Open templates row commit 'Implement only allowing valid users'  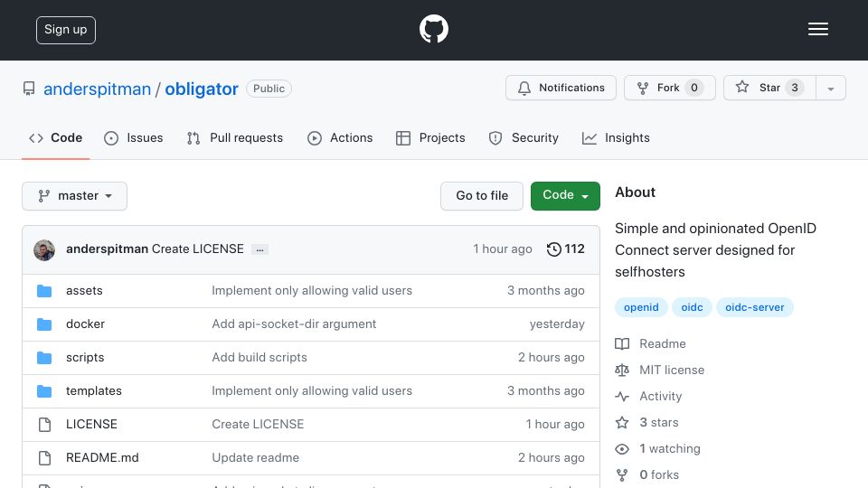(312, 390)
